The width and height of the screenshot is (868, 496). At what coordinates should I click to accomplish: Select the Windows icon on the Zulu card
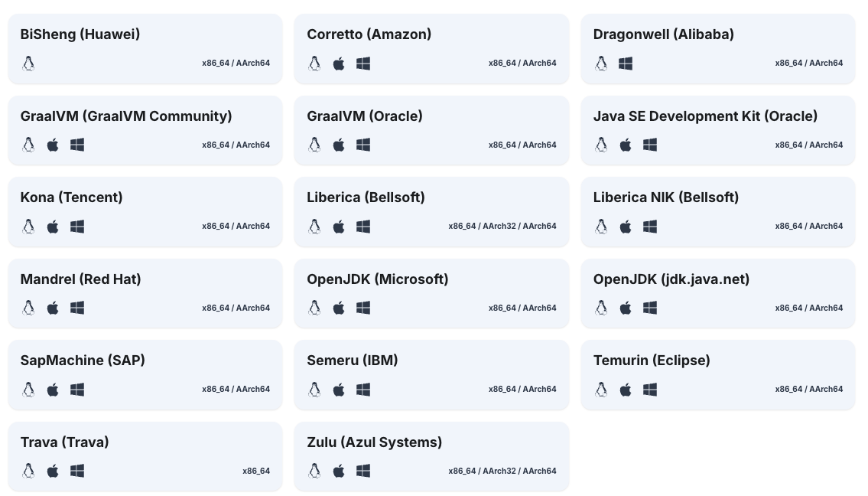tap(363, 471)
